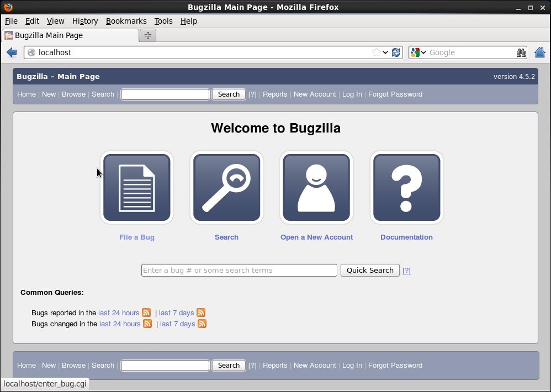Image resolution: width=551 pixels, height=392 pixels.
Task: Open a new browser tab
Action: (147, 35)
